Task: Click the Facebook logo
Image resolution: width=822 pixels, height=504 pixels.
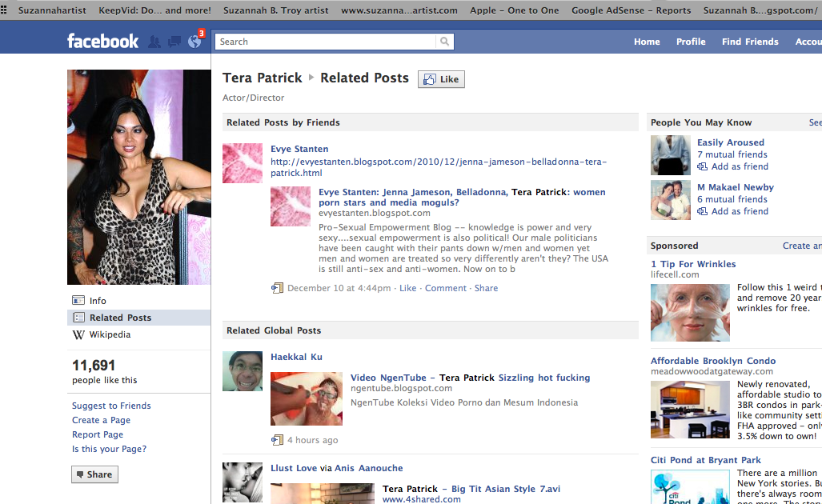Action: pos(102,41)
